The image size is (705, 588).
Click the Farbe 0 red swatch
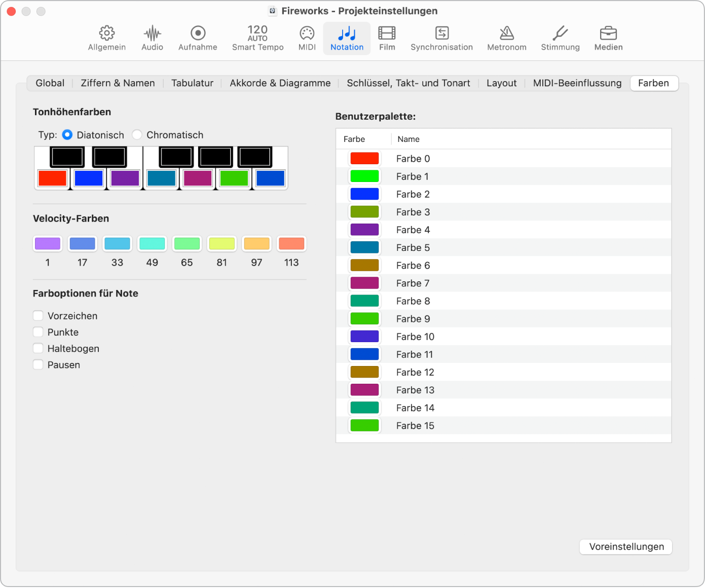tap(364, 158)
